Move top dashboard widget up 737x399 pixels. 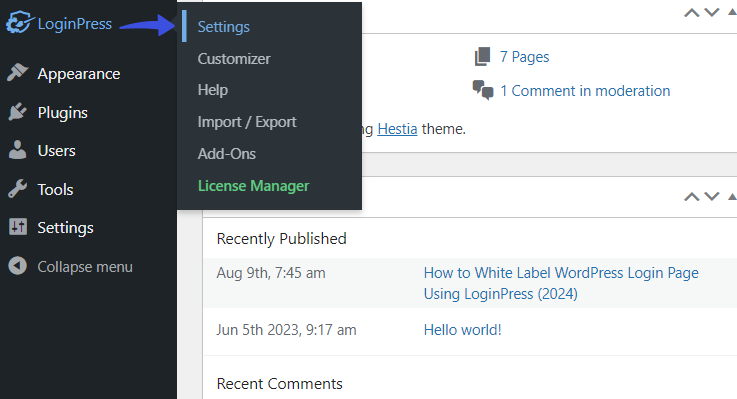click(x=691, y=13)
